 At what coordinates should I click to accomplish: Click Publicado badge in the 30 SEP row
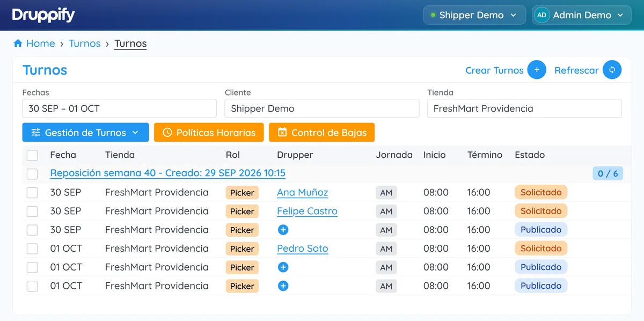(x=541, y=230)
